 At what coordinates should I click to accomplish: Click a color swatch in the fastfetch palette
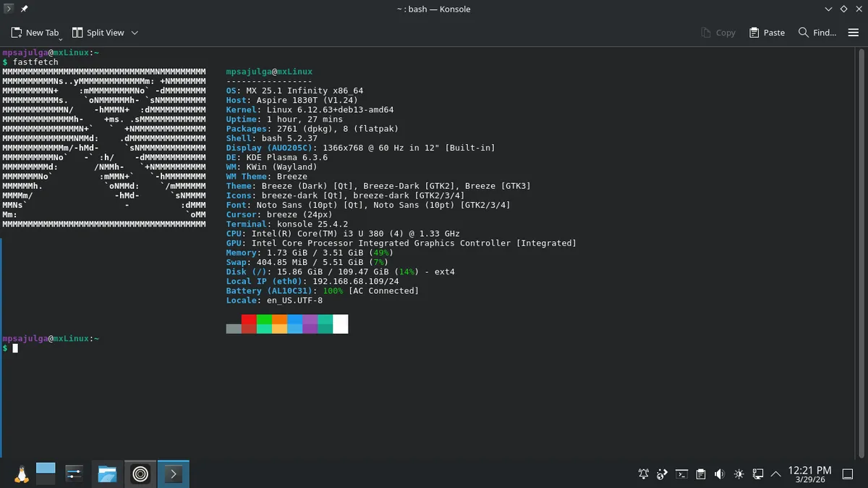[x=250, y=324]
